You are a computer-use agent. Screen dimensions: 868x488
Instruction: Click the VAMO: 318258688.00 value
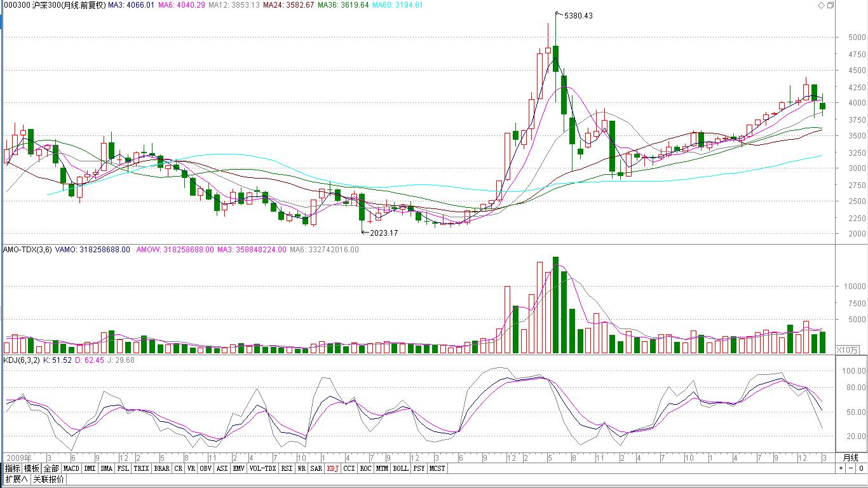93,250
